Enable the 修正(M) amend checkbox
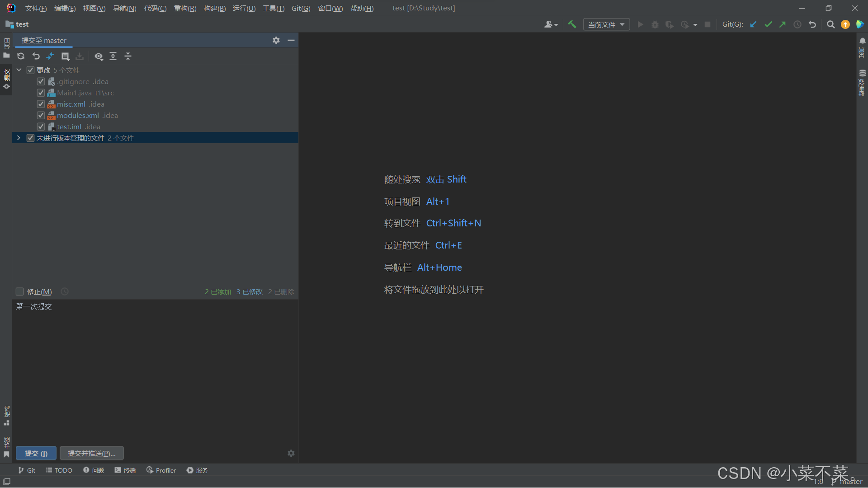The width and height of the screenshot is (868, 488). pos(19,291)
